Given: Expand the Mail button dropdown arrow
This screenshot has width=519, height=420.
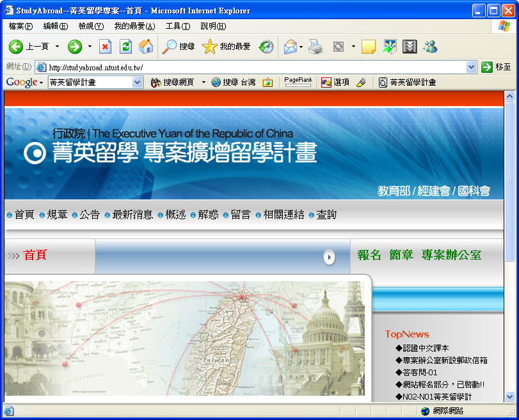Looking at the screenshot, I should (x=301, y=47).
